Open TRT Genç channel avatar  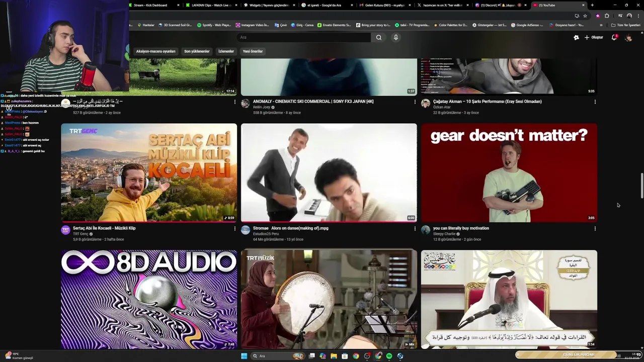click(x=65, y=230)
